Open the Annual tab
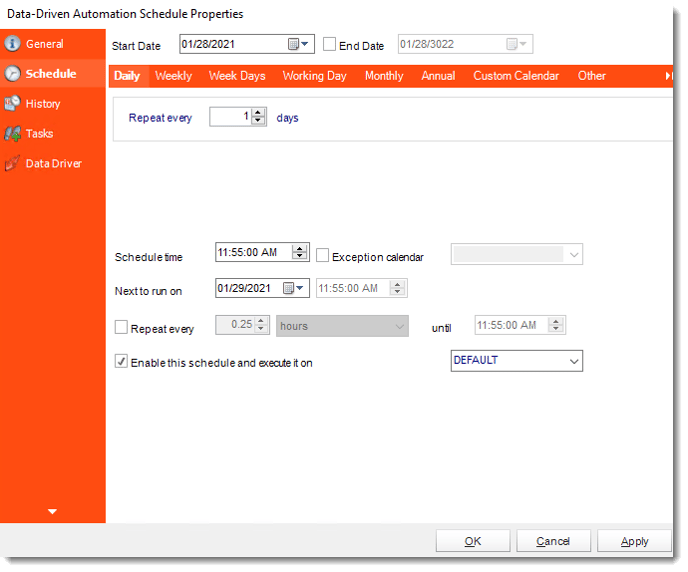Screen dimensions: 688x572 click(438, 76)
